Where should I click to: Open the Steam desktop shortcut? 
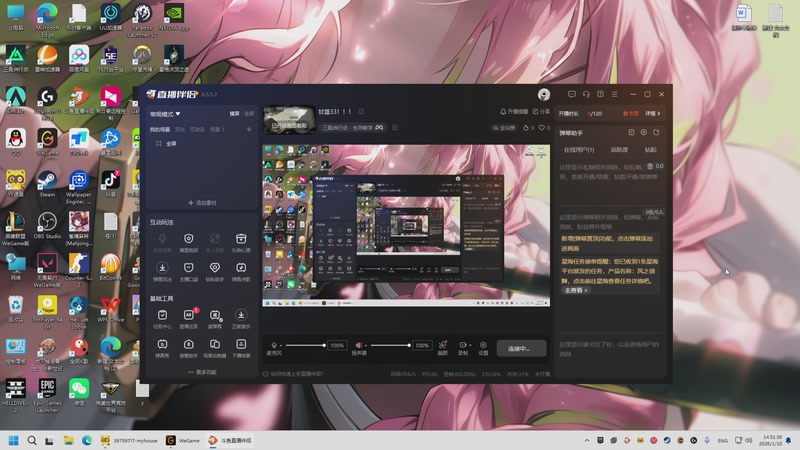pos(47,184)
